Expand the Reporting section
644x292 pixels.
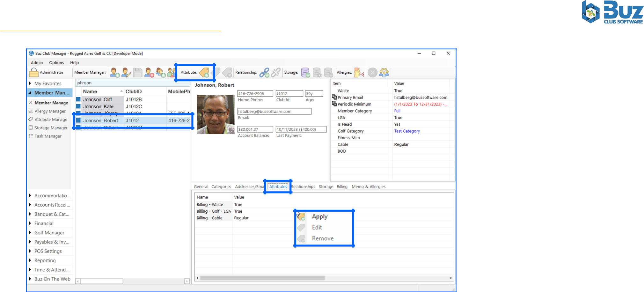click(x=30, y=260)
